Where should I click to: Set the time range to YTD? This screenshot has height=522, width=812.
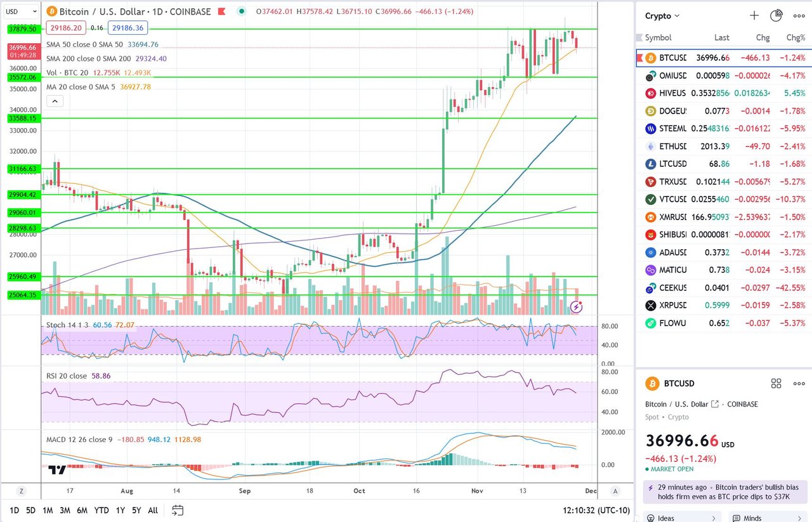point(101,510)
